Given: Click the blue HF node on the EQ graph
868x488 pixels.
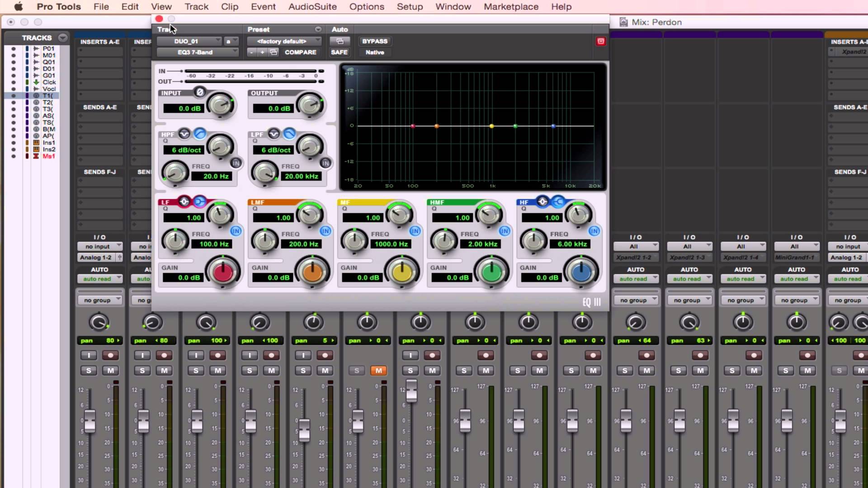Looking at the screenshot, I should click(x=553, y=126).
